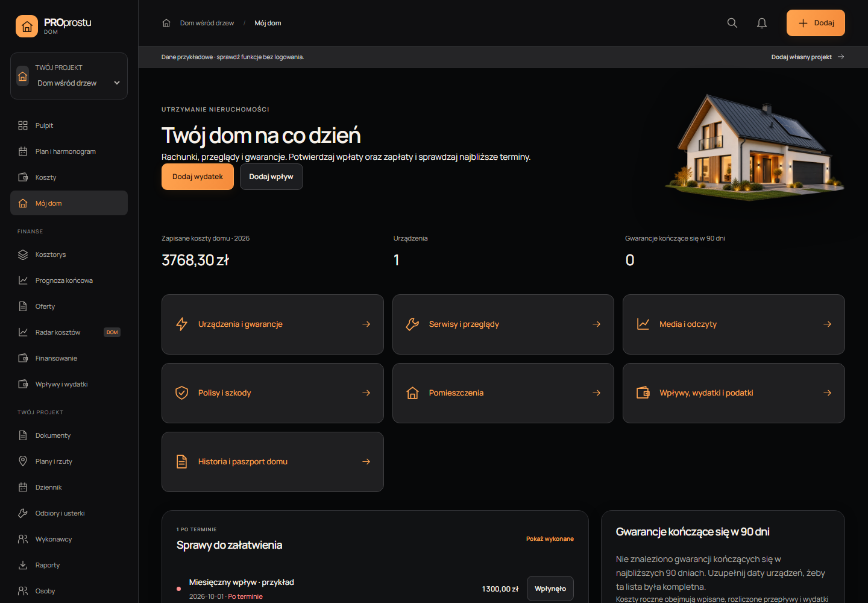868x603 pixels.
Task: Click the house illustration image
Action: click(755, 148)
